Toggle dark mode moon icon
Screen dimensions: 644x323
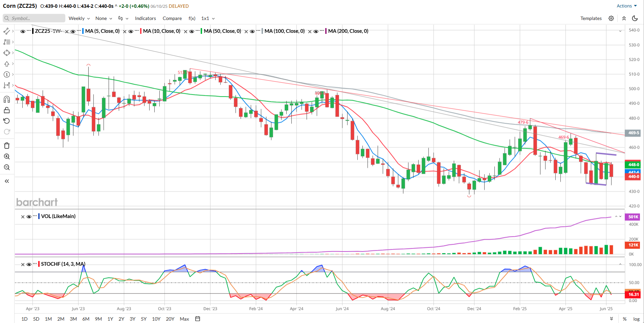(x=635, y=18)
